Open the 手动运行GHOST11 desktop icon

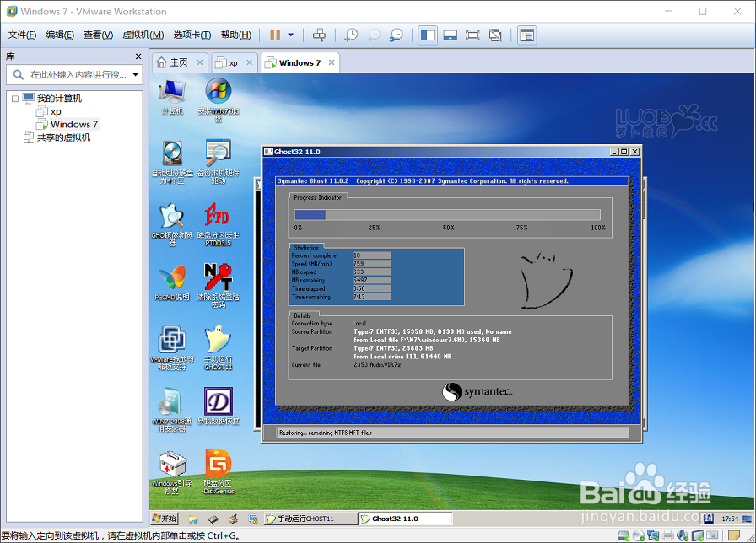219,348
